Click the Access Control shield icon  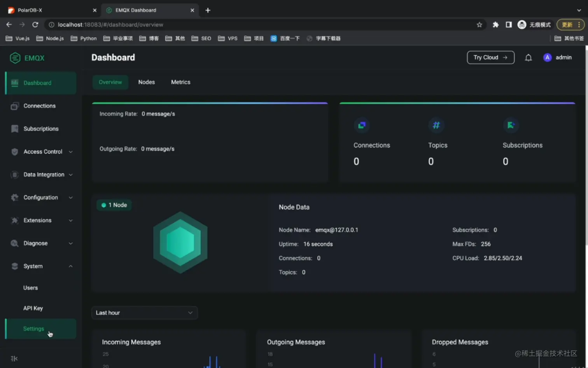pyautogui.click(x=15, y=152)
